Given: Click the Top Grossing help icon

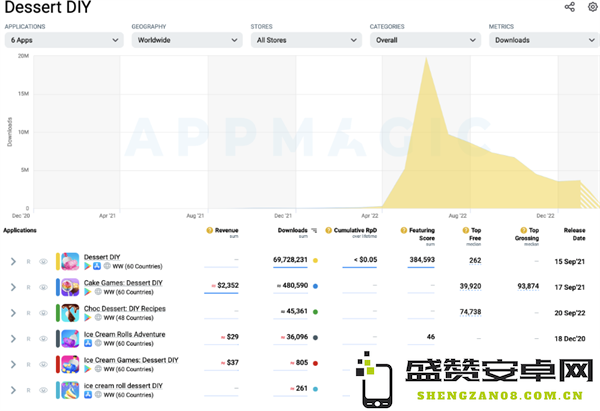Looking at the screenshot, I should [x=523, y=230].
